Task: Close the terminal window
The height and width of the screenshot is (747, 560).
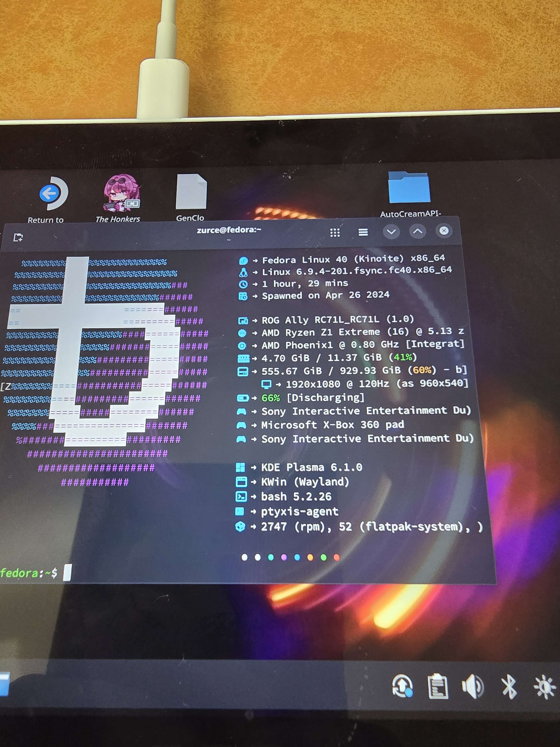Action: pyautogui.click(x=444, y=231)
